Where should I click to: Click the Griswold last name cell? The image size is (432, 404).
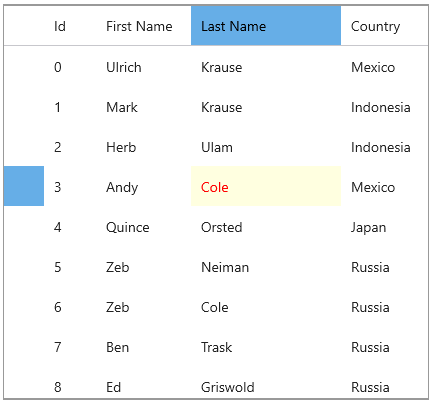266,382
